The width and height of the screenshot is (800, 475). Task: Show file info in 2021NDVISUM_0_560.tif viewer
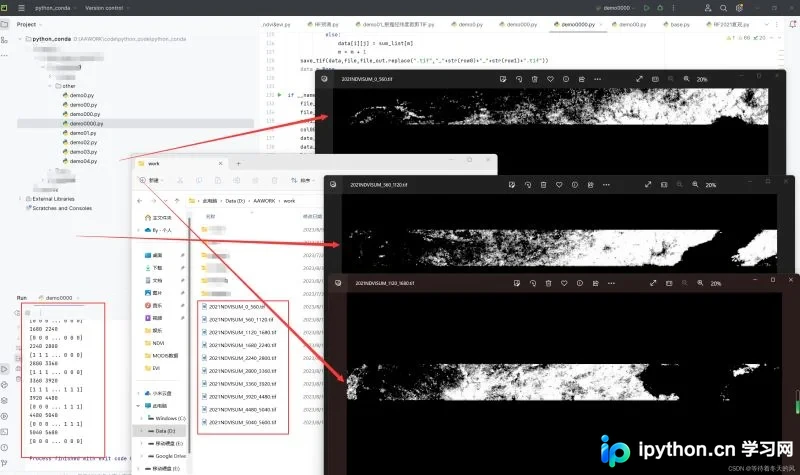[566, 79]
